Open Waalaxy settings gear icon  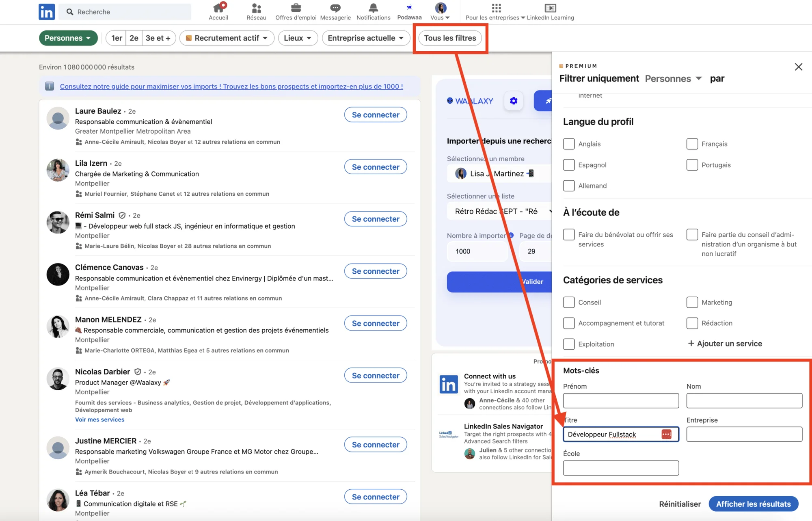point(514,101)
